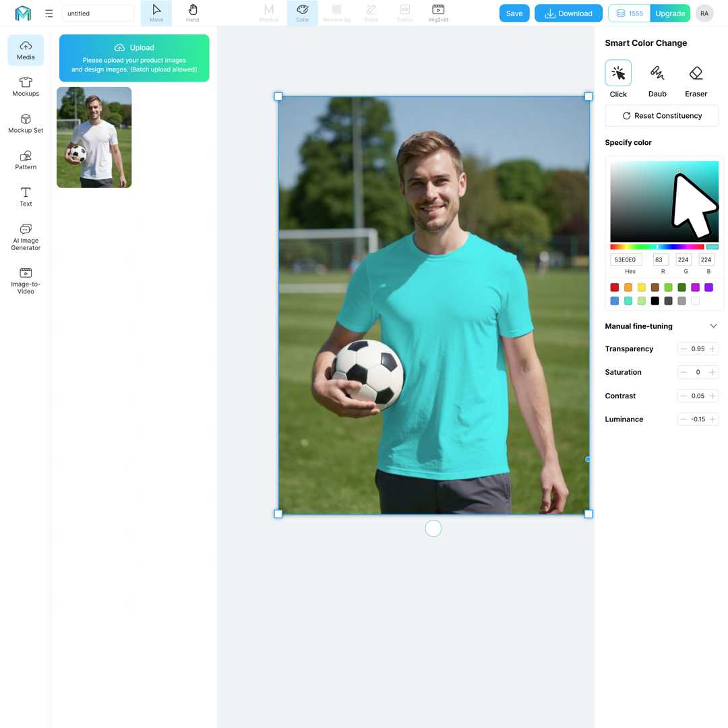Pick the medium gray color swatch

click(x=681, y=301)
